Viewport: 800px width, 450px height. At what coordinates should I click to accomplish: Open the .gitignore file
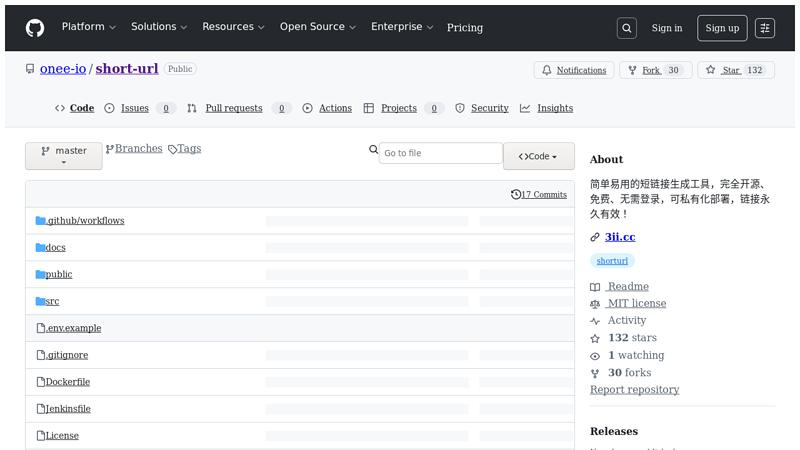[x=67, y=355]
